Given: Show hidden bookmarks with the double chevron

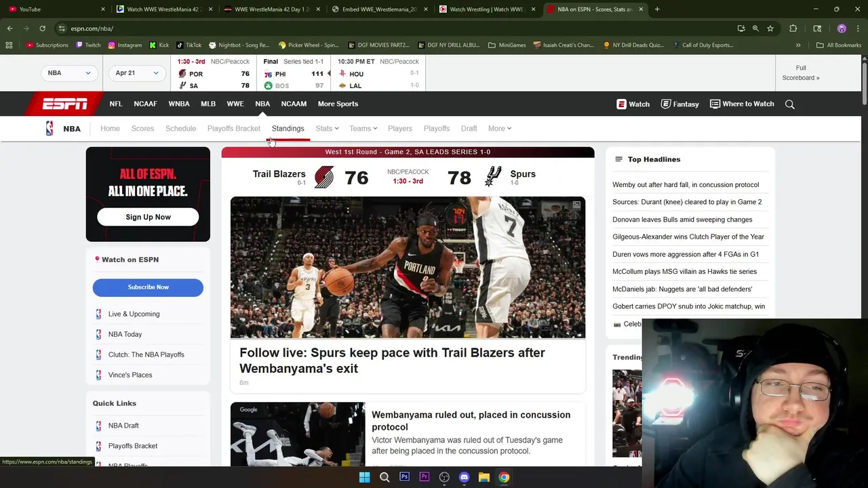Looking at the screenshot, I should [x=798, y=45].
